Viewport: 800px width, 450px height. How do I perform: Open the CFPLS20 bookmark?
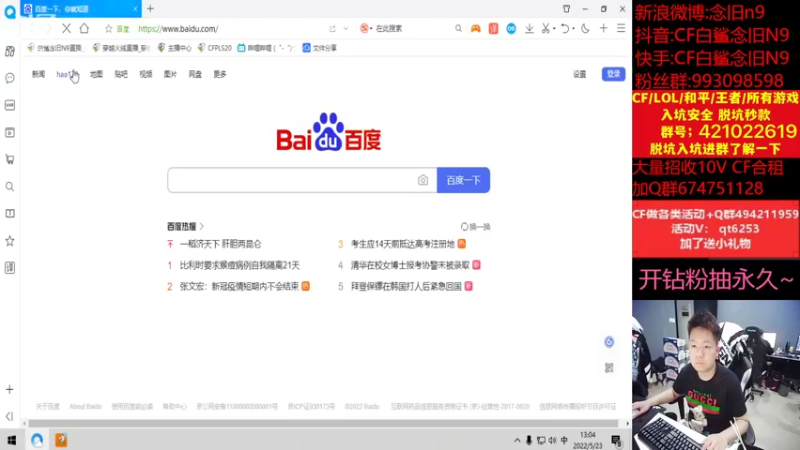(x=214, y=48)
